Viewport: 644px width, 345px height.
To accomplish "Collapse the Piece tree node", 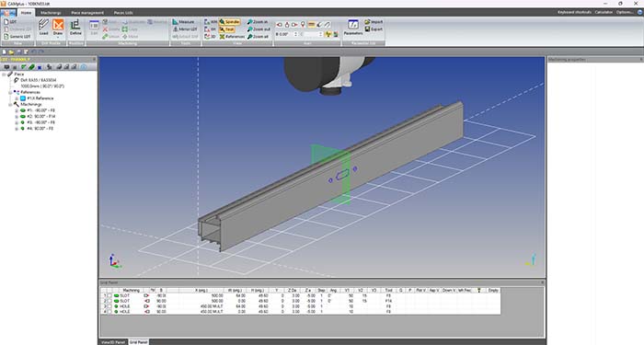I will tap(4, 75).
